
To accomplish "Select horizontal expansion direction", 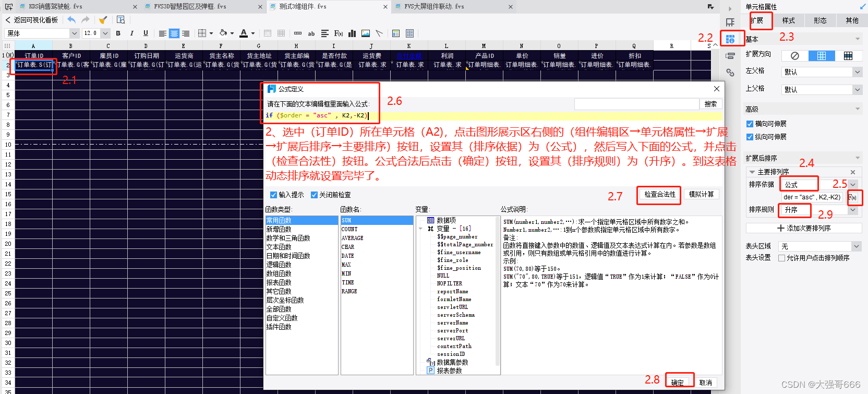I will pos(848,56).
